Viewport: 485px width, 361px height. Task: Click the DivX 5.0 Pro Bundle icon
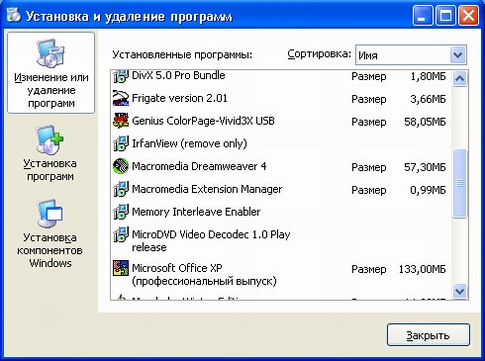pos(121,76)
